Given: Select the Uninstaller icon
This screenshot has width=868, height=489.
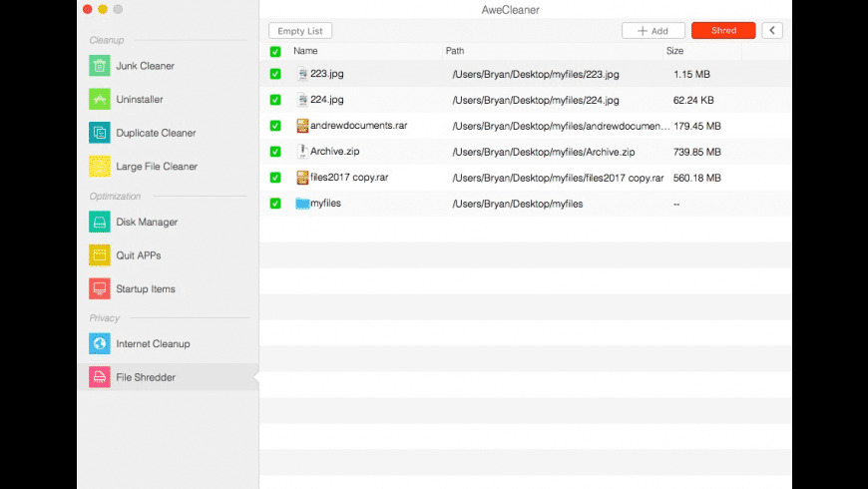Looking at the screenshot, I should click(x=100, y=99).
